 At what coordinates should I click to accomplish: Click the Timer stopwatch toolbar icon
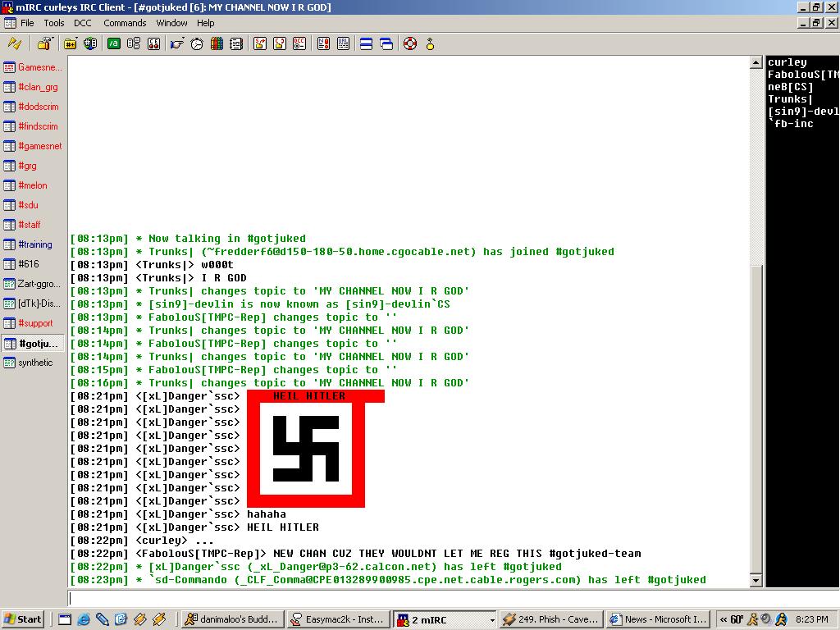pos(197,43)
